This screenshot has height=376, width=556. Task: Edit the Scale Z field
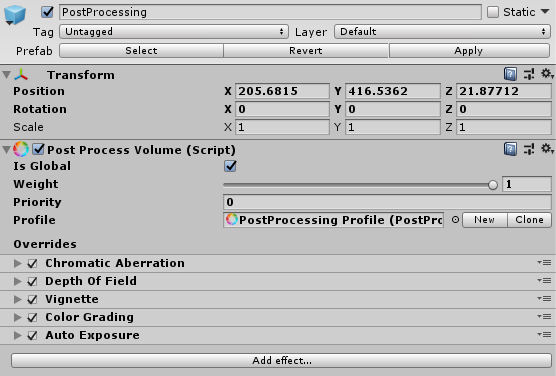[504, 127]
